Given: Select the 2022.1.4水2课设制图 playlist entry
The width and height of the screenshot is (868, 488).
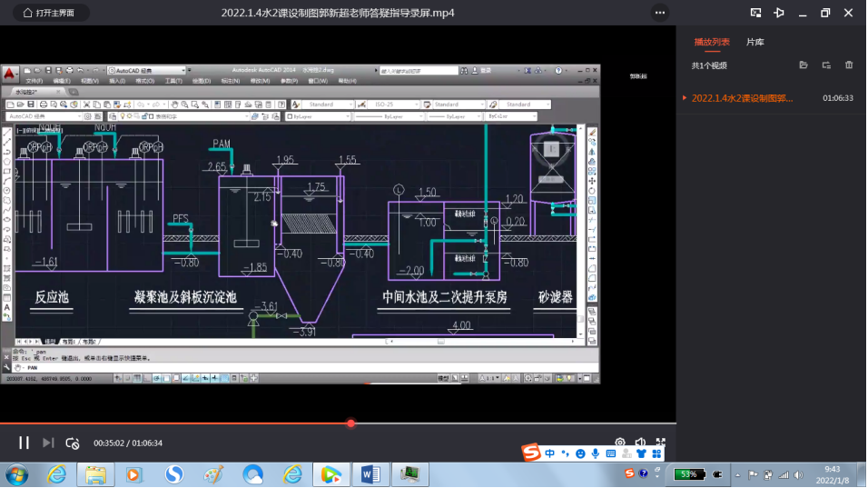Looking at the screenshot, I should coord(742,98).
